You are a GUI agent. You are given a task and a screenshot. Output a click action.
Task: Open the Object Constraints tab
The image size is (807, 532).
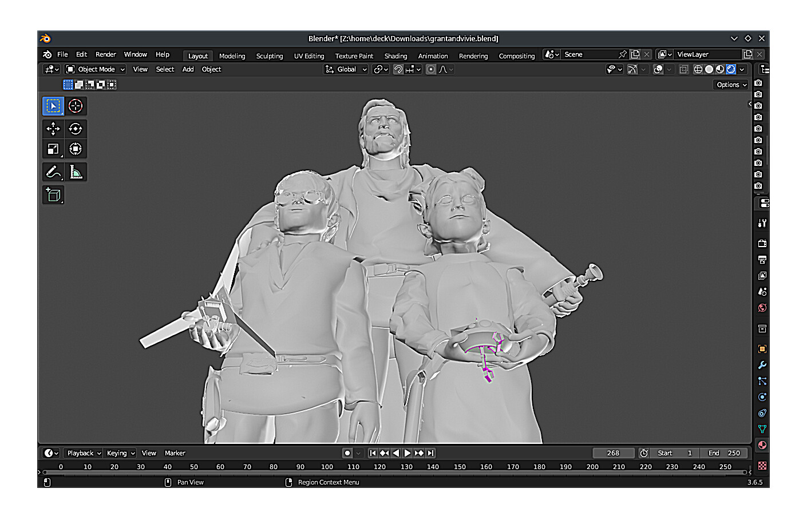tap(762, 413)
